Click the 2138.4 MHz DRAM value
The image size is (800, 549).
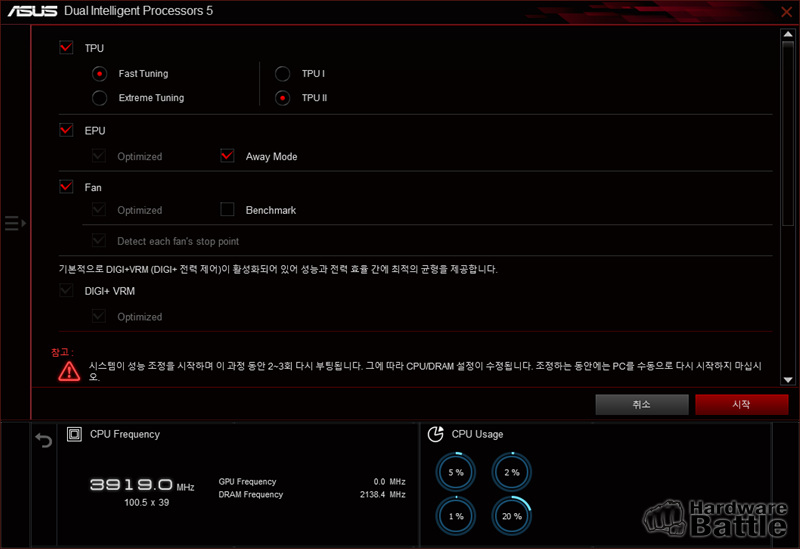tap(383, 494)
